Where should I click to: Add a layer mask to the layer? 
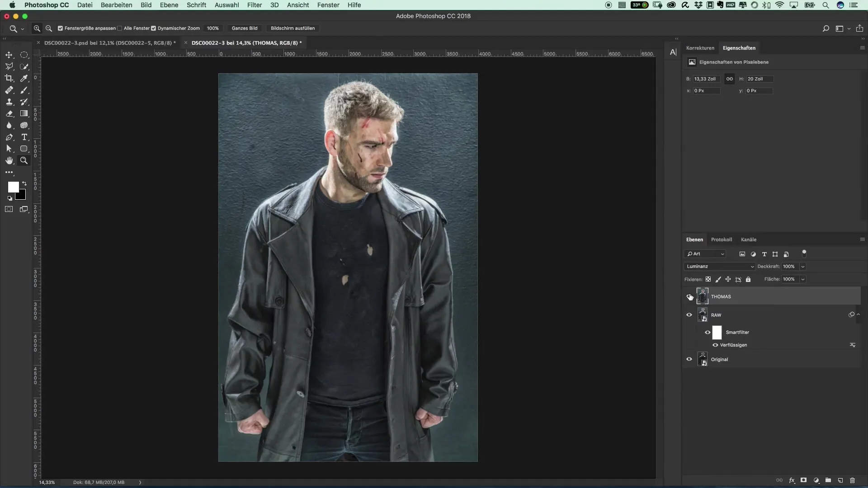(x=804, y=480)
